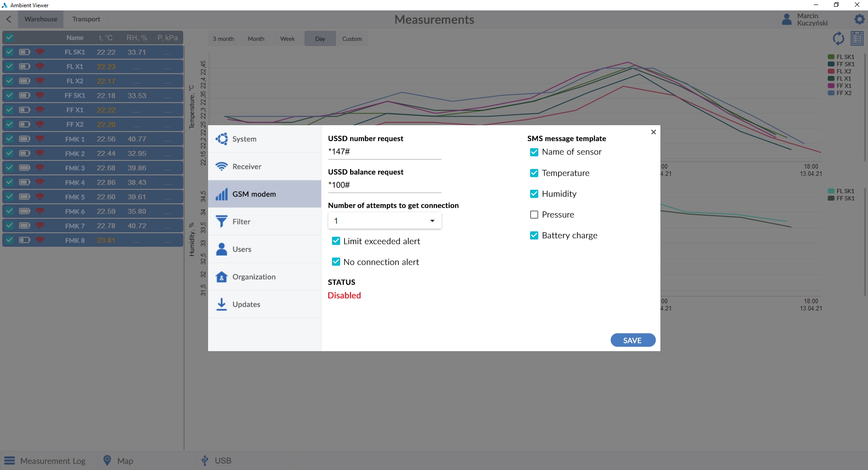The width and height of the screenshot is (868, 470).
Task: Disable the Limit exceeded alert
Action: tap(336, 241)
